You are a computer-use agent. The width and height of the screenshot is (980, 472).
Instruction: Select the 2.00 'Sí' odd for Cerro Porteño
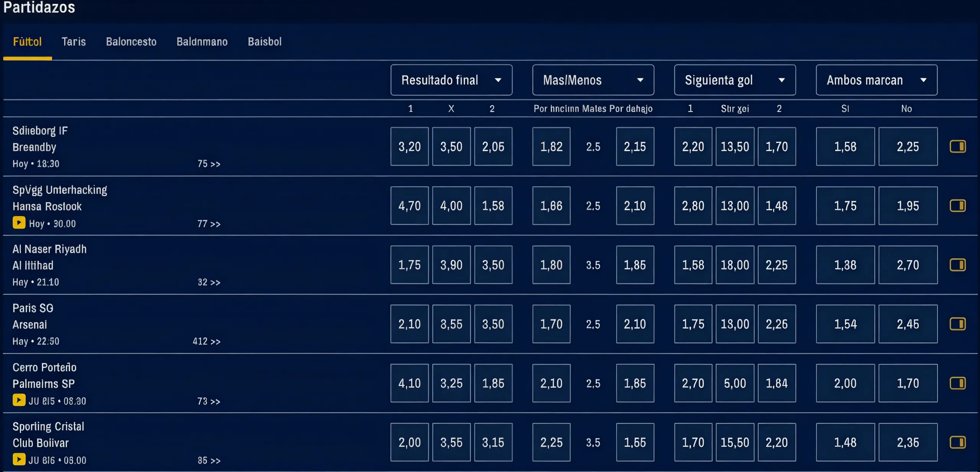tap(846, 383)
